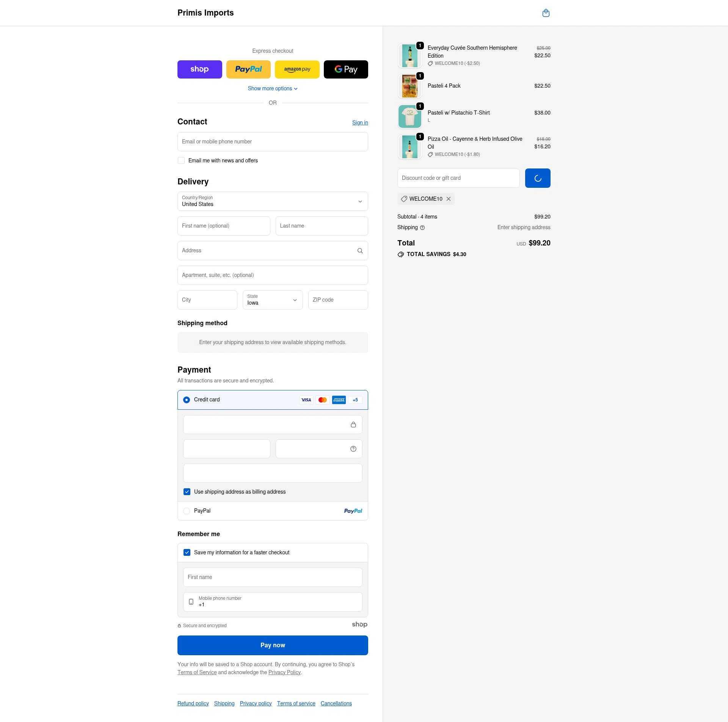This screenshot has height=722, width=728.
Task: Change the State from Iowa
Action: click(x=272, y=300)
